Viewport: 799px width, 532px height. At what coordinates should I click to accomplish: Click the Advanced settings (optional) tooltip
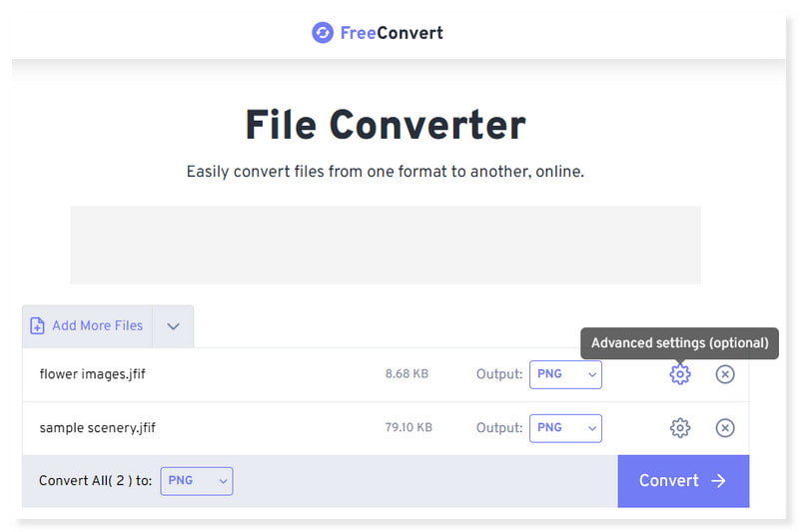coord(679,342)
